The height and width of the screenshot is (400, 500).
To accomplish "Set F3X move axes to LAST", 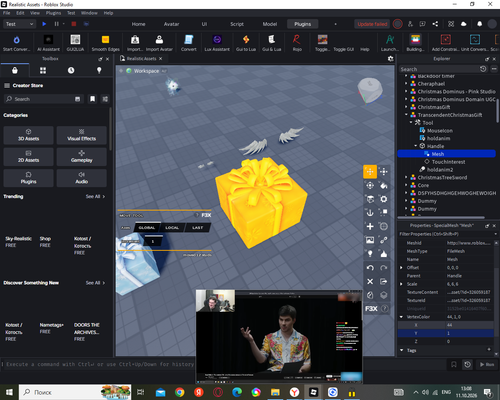I will coord(198,228).
